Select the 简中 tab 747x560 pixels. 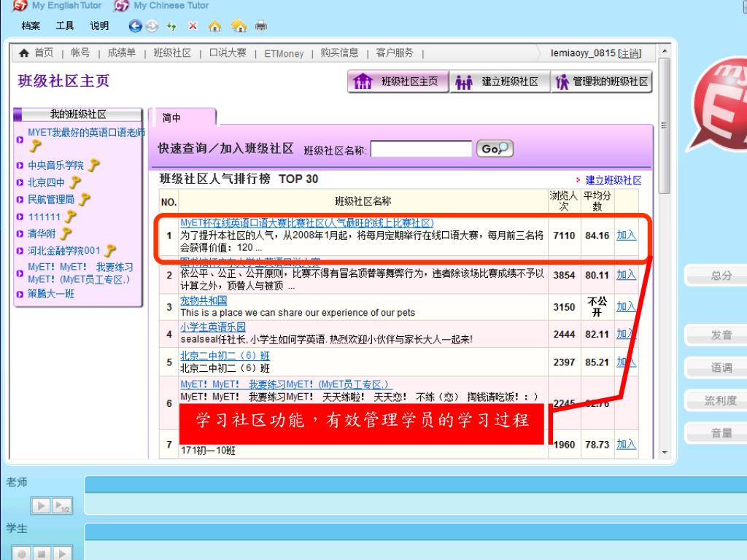tap(182, 117)
